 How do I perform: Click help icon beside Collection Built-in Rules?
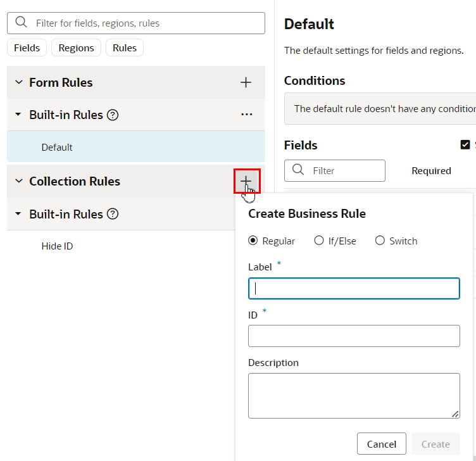click(x=113, y=214)
